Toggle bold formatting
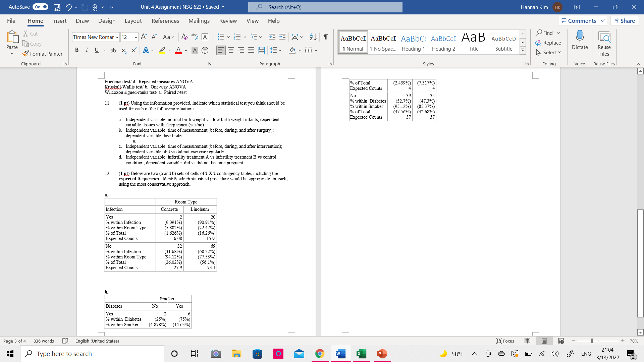 pos(77,50)
